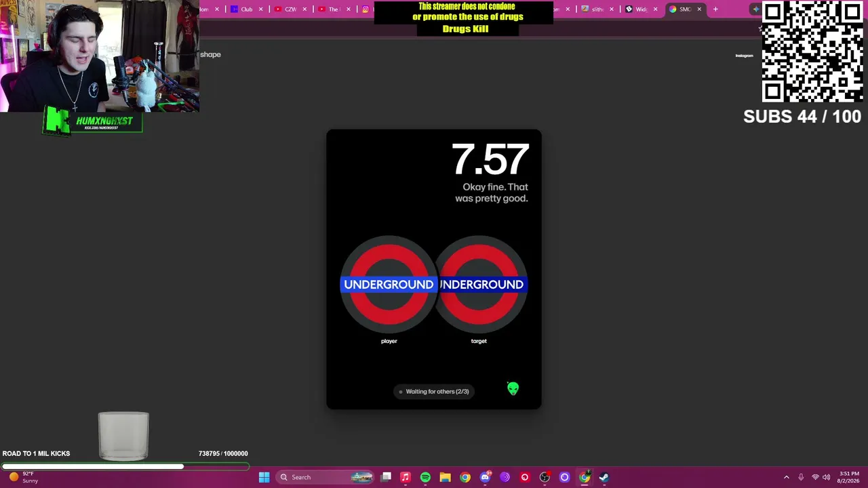Open Discord from the taskbar
The height and width of the screenshot is (488, 868).
coord(485,477)
